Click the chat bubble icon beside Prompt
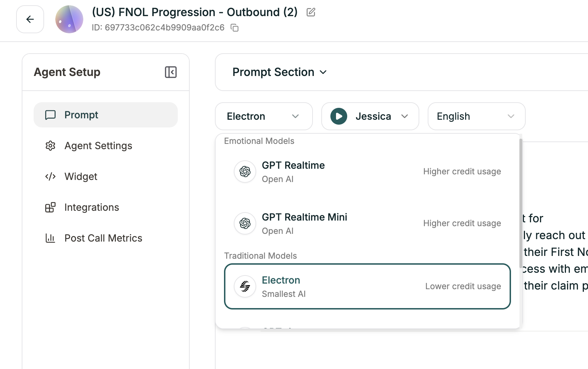 click(50, 115)
